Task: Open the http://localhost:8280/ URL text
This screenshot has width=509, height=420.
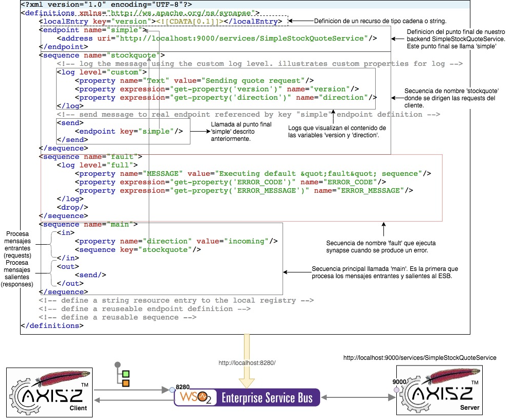Action: [x=247, y=363]
